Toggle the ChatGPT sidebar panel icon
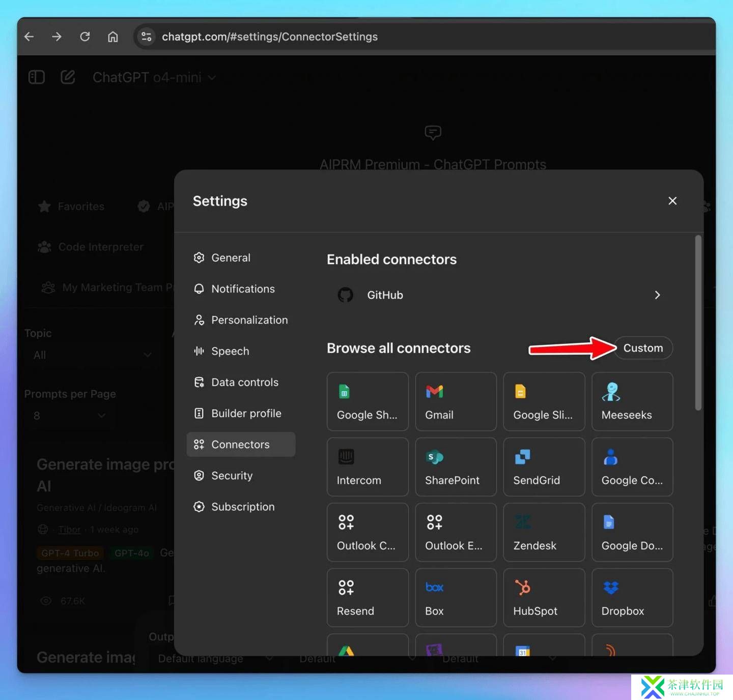Screen dimensions: 733x700 [x=37, y=77]
